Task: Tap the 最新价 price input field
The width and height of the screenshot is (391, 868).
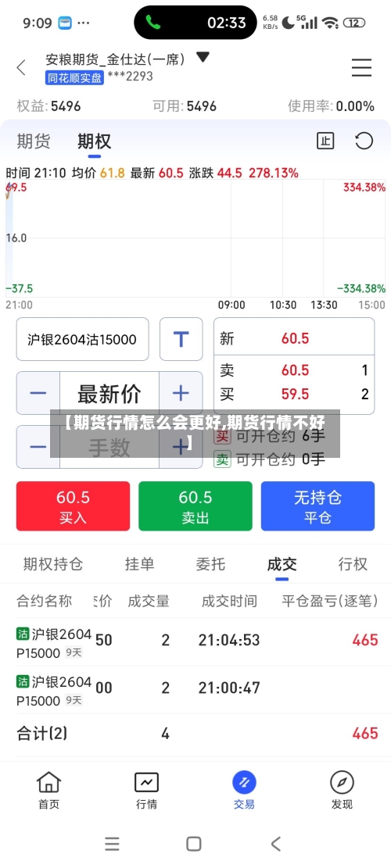Action: [x=109, y=394]
